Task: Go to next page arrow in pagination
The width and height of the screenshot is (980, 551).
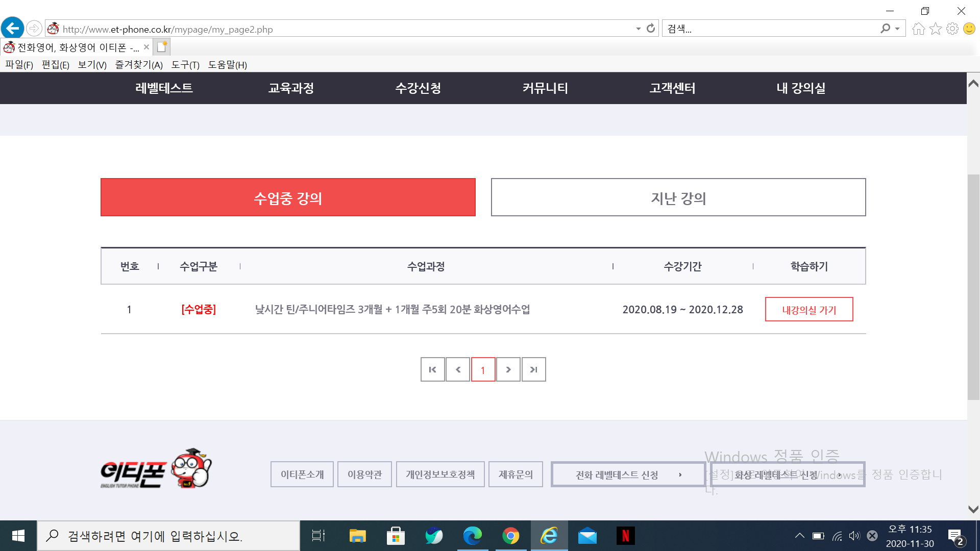Action: coord(508,369)
